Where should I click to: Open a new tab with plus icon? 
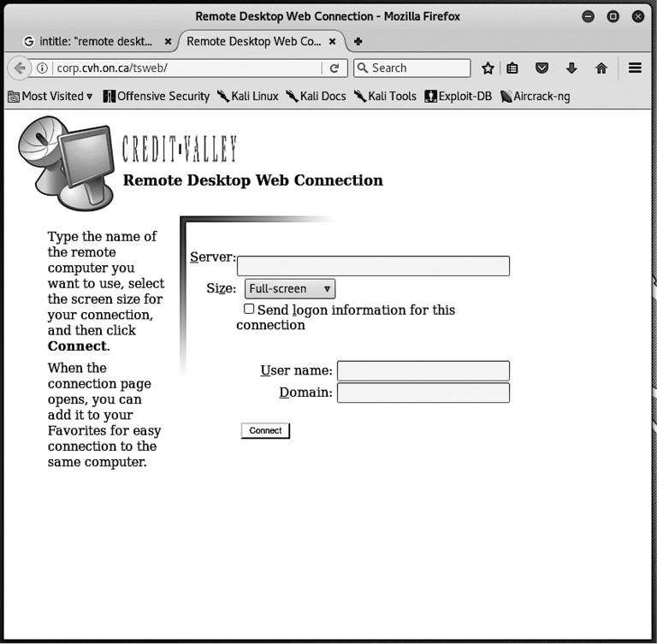click(x=358, y=41)
